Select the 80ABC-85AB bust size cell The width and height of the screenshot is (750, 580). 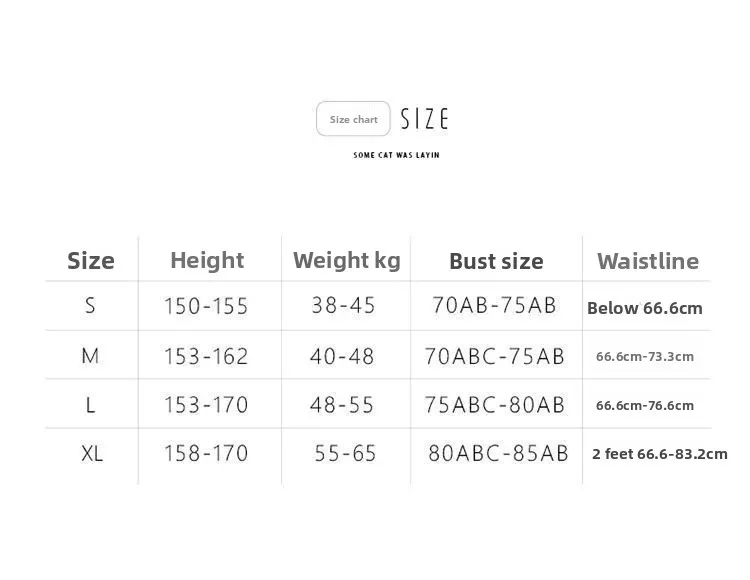click(498, 453)
